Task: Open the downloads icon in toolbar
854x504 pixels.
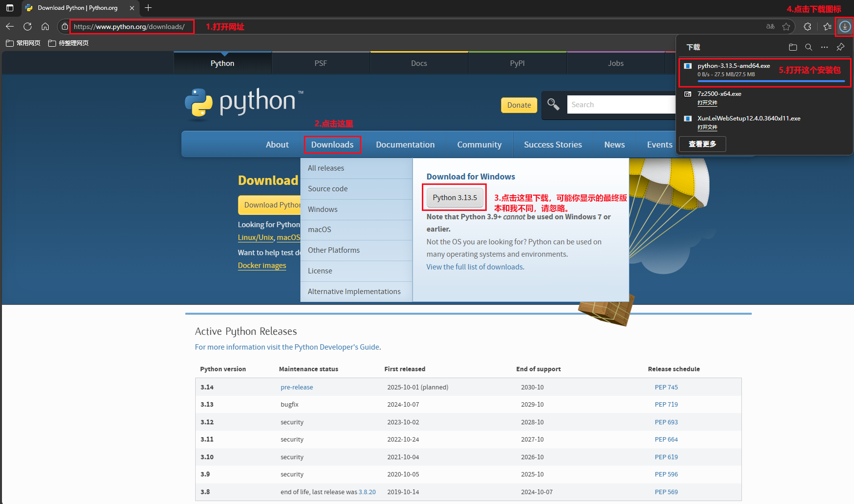Action: pos(845,27)
